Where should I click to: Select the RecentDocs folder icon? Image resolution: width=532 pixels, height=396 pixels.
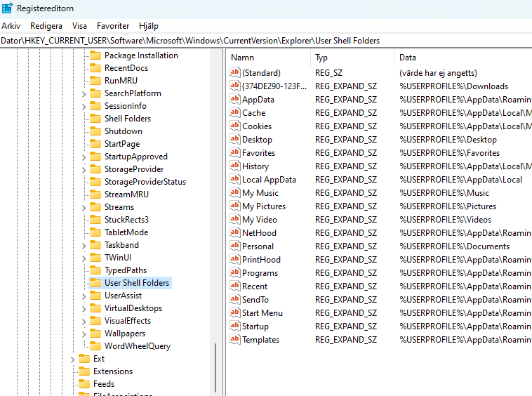click(95, 68)
